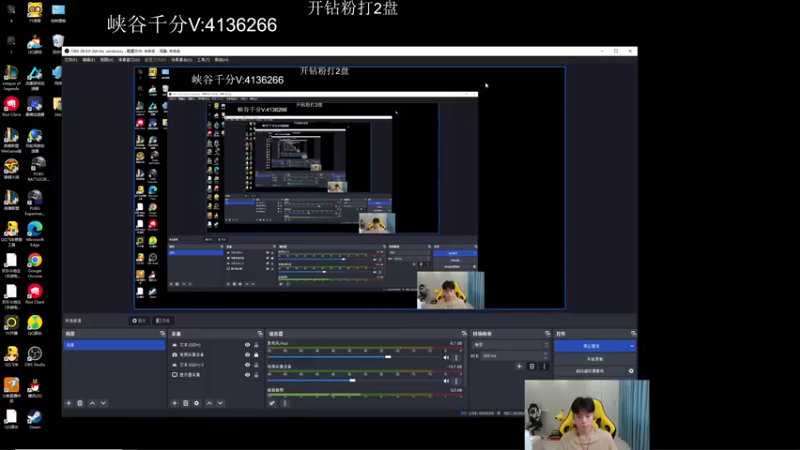
Task: Pop out the Controls dock icon
Action: point(633,334)
